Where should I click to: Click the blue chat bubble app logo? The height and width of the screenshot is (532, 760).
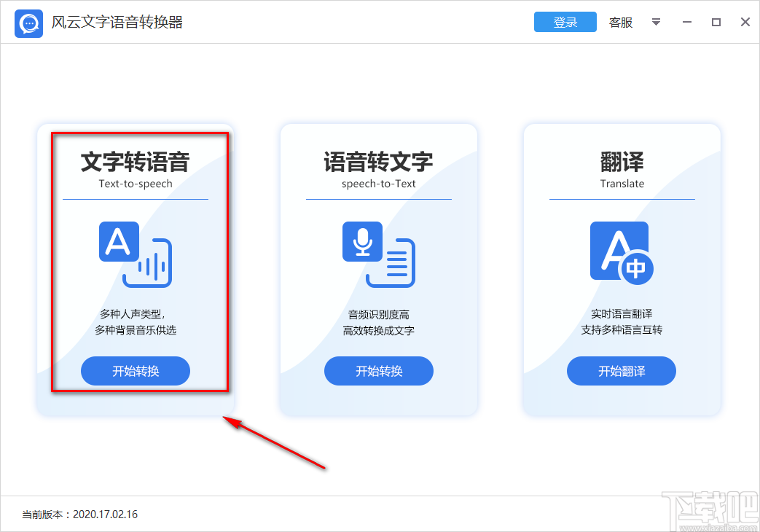click(28, 23)
